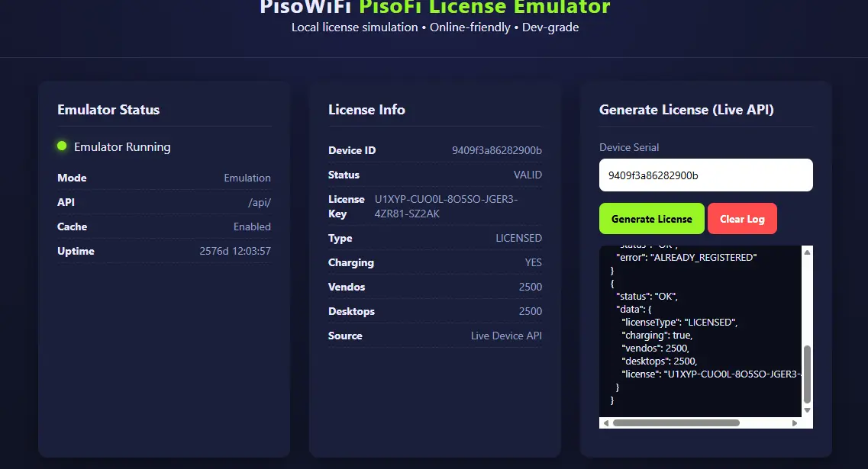Click the API value /api/
868x469 pixels.
pyautogui.click(x=259, y=202)
